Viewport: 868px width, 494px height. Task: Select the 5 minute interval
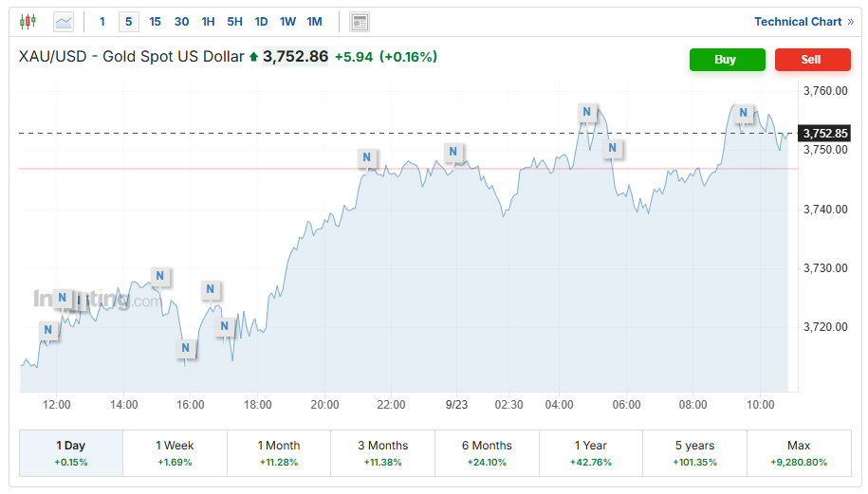128,21
